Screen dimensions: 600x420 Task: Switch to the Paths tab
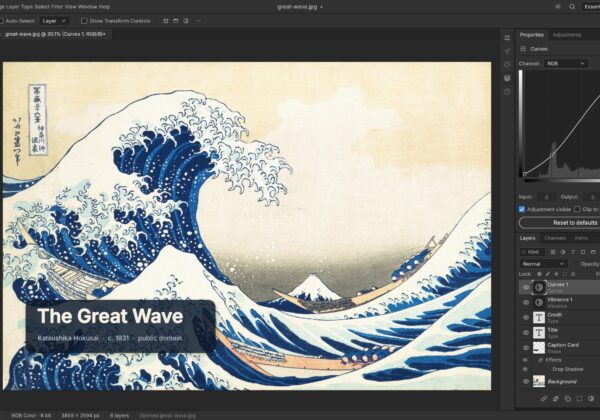[x=581, y=238]
